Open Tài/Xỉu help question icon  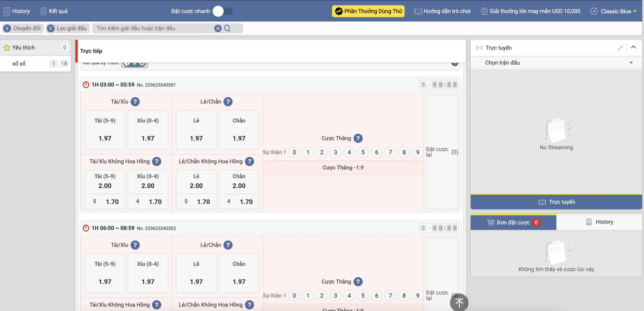click(135, 102)
